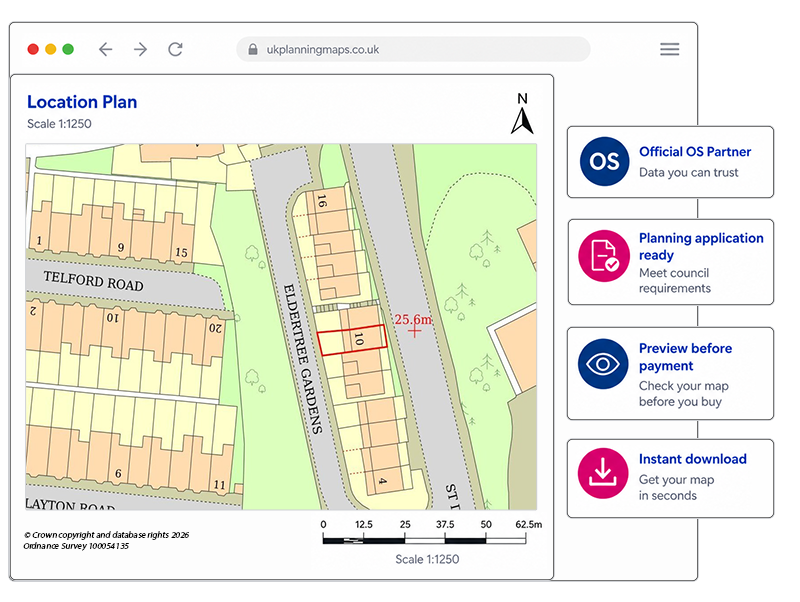This screenshot has height=602, width=800.
Task: Click the 'Location Plan' title
Action: click(82, 102)
